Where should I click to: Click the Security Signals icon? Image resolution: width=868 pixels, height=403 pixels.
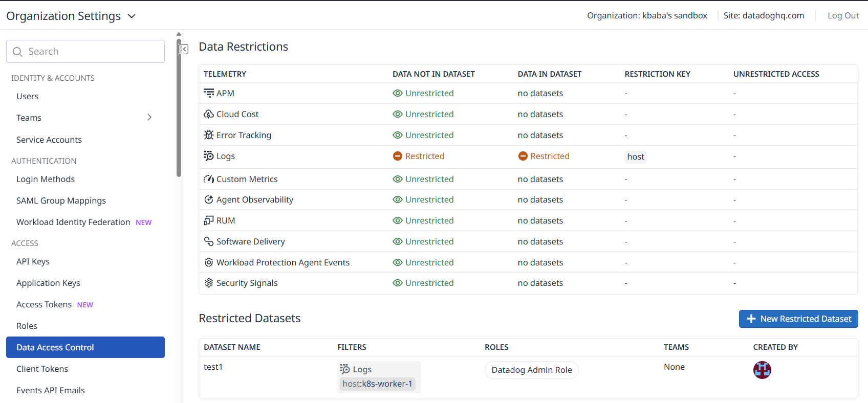coord(209,283)
